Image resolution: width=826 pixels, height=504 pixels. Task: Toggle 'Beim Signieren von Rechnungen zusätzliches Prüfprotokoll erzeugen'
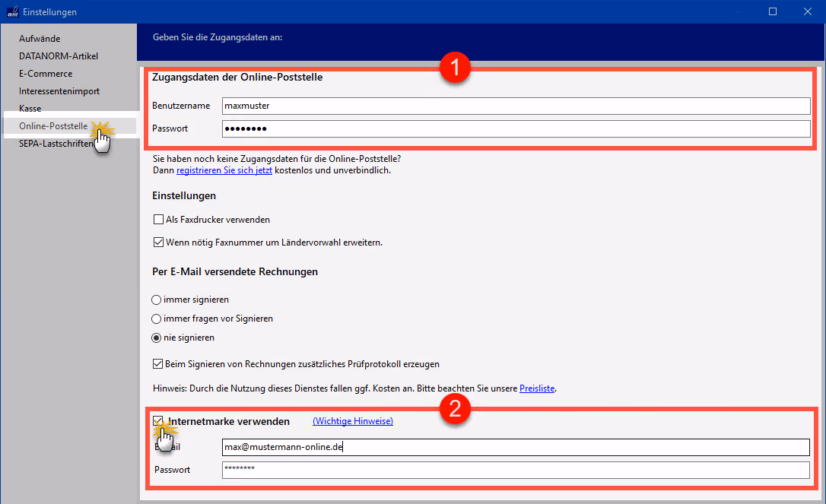coord(157,364)
